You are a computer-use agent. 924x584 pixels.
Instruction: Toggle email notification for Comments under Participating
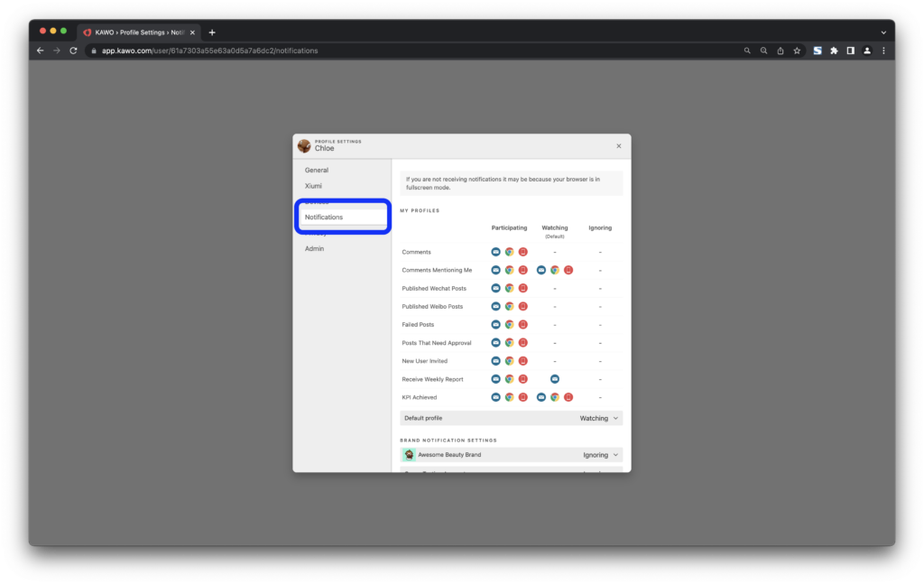495,252
